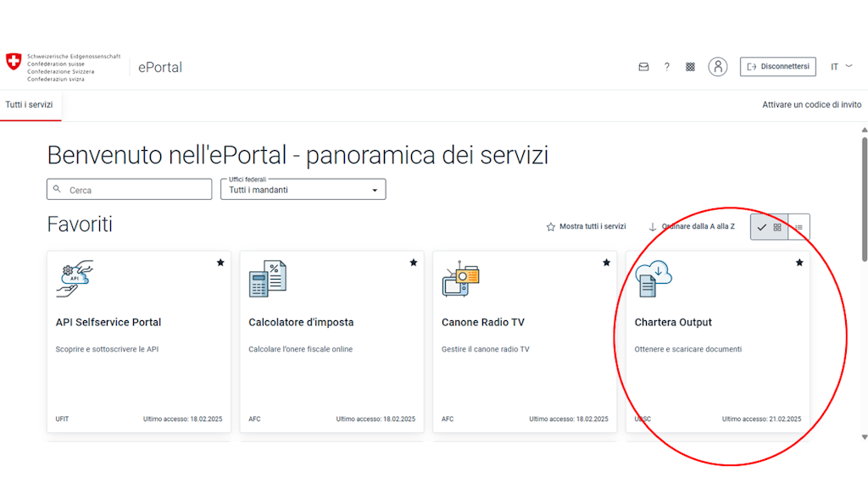Open the user profile icon
The width and height of the screenshot is (868, 488).
pyautogui.click(x=718, y=66)
